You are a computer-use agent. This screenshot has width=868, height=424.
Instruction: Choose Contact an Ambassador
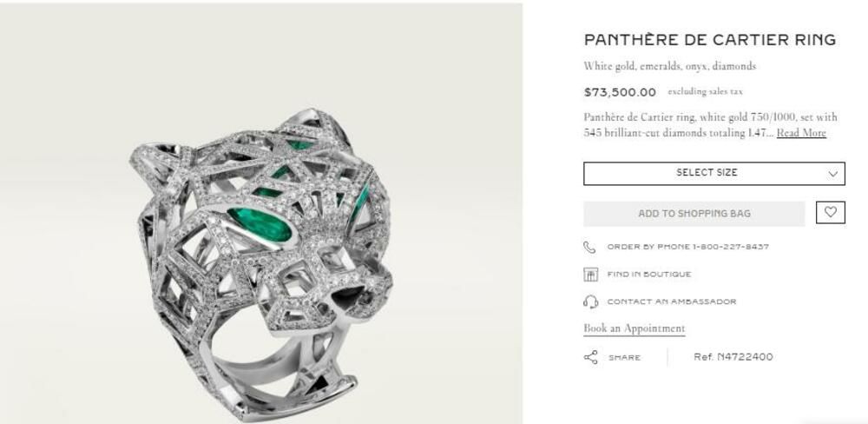click(x=672, y=301)
